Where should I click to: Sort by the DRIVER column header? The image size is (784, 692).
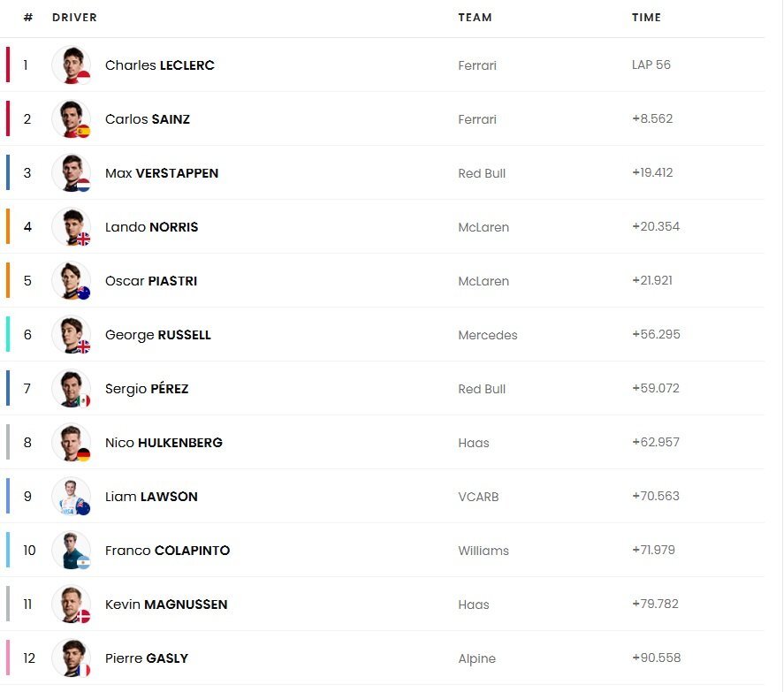(x=74, y=18)
